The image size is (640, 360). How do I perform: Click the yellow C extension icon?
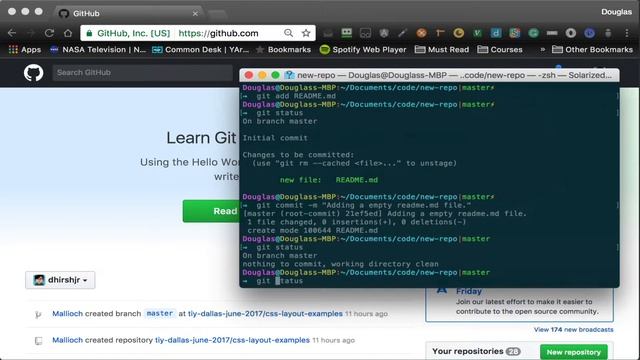point(458,33)
